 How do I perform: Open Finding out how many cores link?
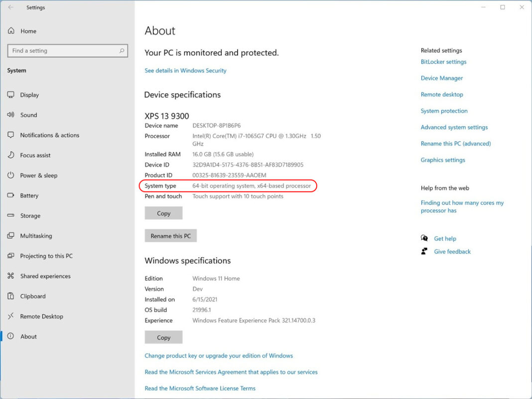(x=462, y=206)
